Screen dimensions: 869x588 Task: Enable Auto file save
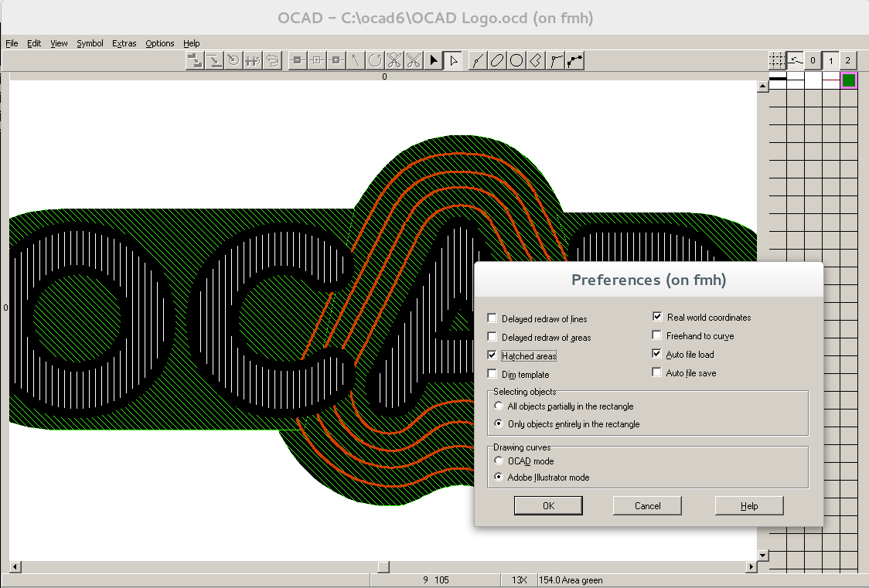(x=656, y=372)
